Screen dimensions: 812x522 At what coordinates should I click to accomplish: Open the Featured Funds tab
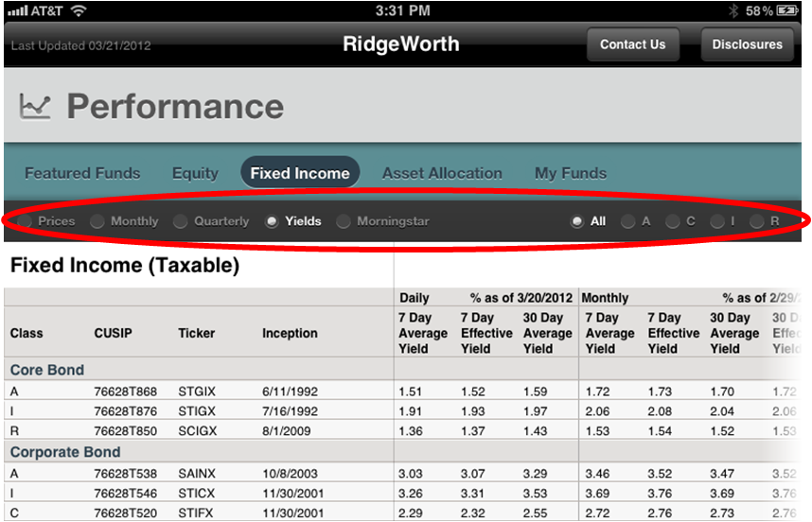(x=82, y=173)
